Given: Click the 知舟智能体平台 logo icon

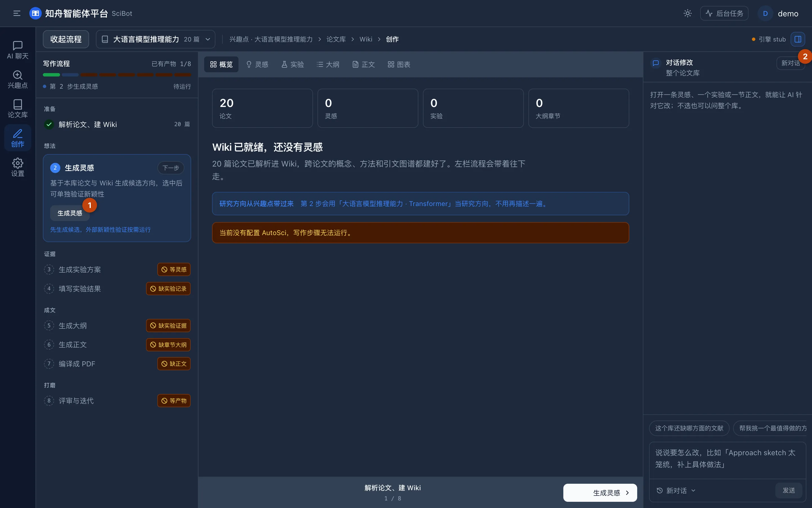Looking at the screenshot, I should coord(35,14).
